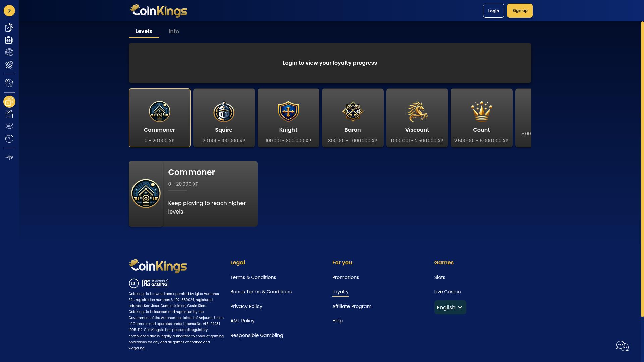Select the Aviator plane icon at sidebar bottom

click(9, 157)
